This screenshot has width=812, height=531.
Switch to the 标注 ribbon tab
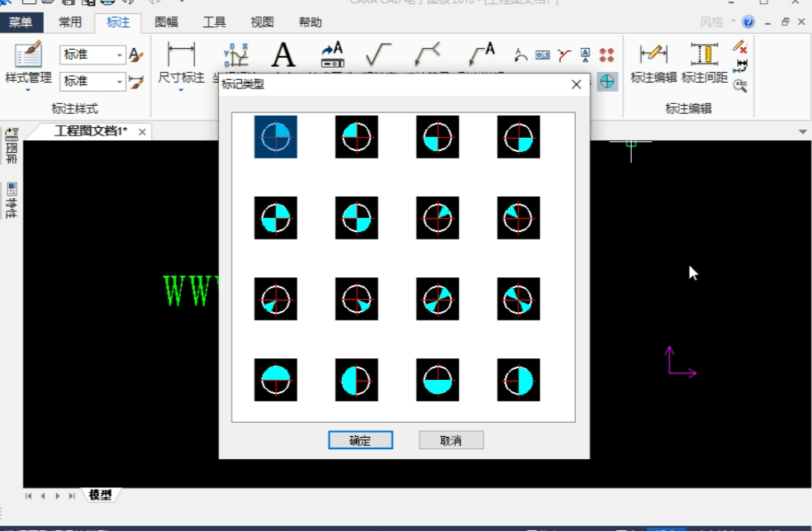[x=118, y=22]
